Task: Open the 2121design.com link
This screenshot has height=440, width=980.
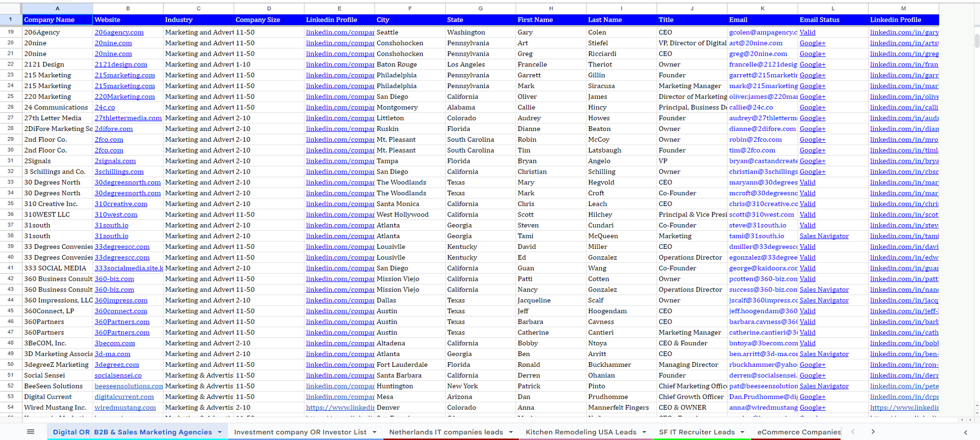Action: click(121, 64)
